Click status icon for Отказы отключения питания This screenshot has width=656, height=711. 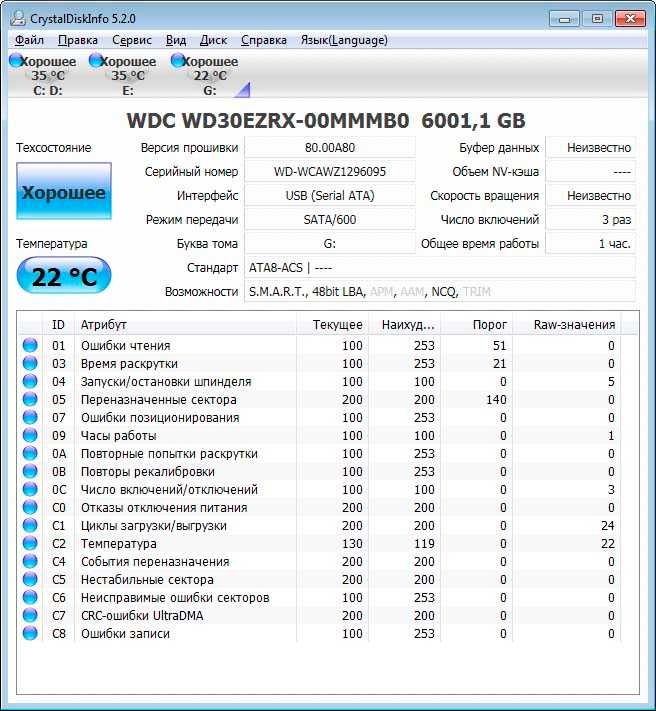tap(30, 507)
